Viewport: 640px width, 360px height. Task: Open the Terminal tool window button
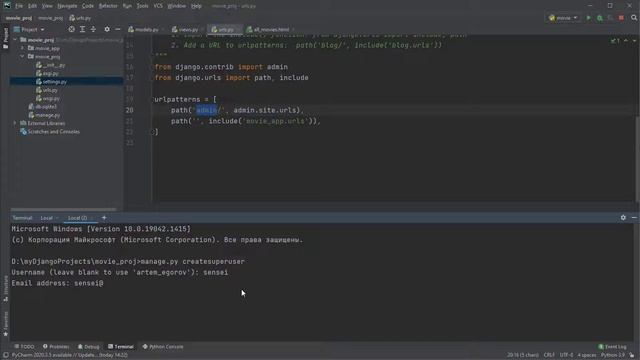click(121, 347)
